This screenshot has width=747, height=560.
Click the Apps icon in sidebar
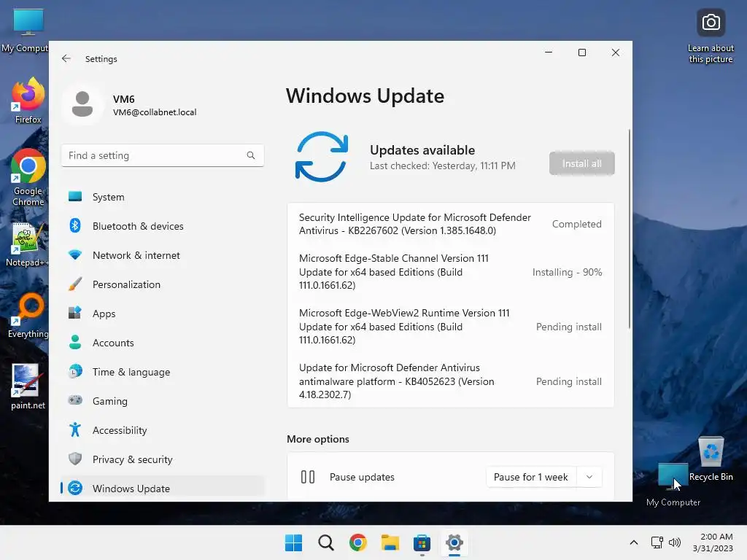tap(75, 314)
